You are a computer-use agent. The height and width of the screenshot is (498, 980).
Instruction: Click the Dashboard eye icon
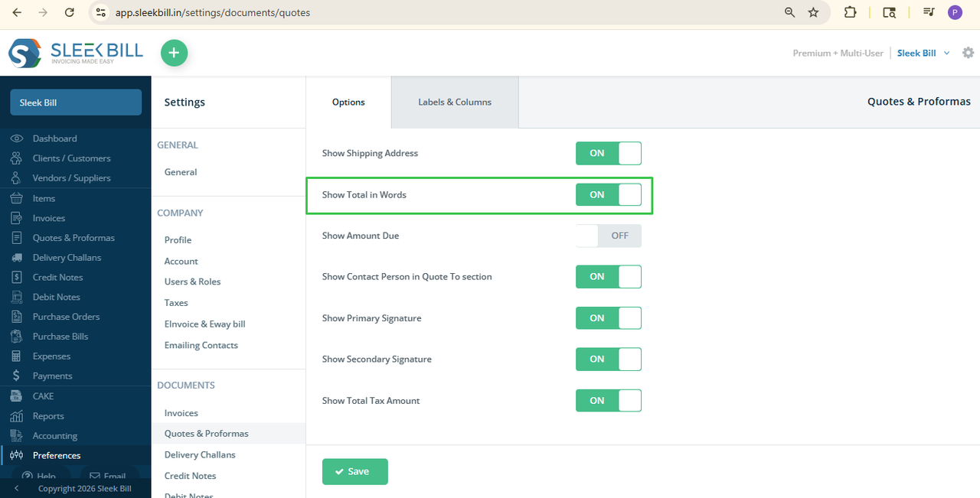(16, 138)
